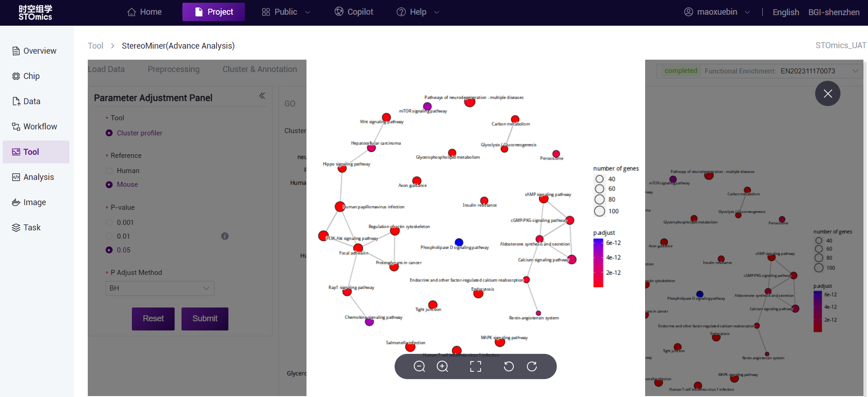The width and height of the screenshot is (868, 397).
Task: Open the P Adjust Method dropdown
Action: (x=159, y=288)
